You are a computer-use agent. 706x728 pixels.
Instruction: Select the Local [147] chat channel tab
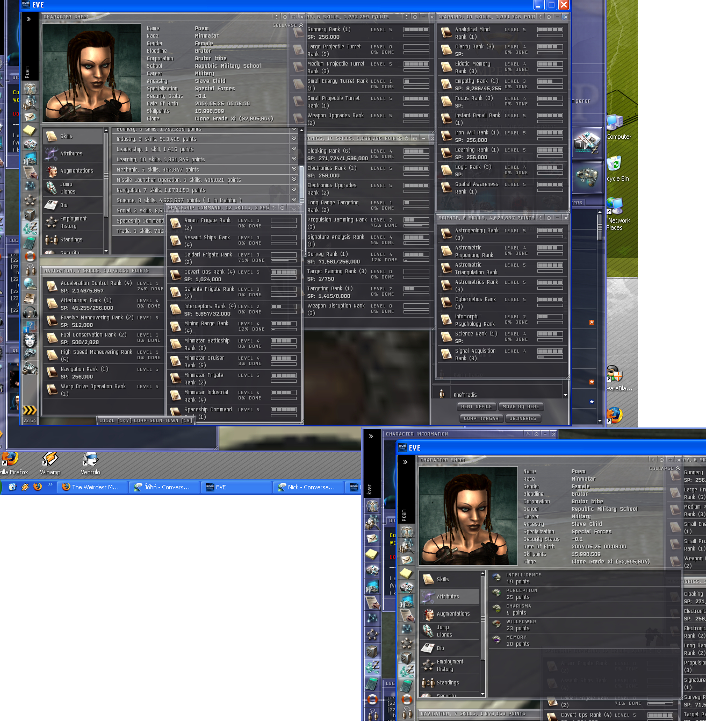pos(146,420)
